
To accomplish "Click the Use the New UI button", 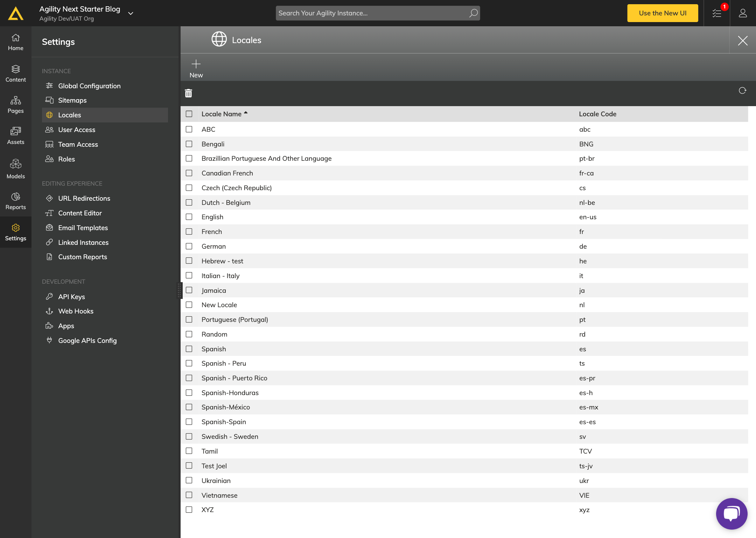I will pyautogui.click(x=662, y=13).
